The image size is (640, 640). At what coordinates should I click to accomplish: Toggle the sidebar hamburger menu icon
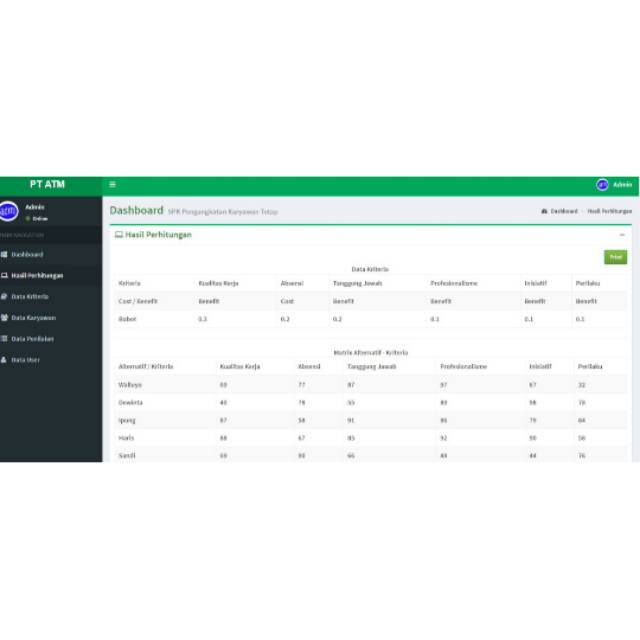[112, 184]
